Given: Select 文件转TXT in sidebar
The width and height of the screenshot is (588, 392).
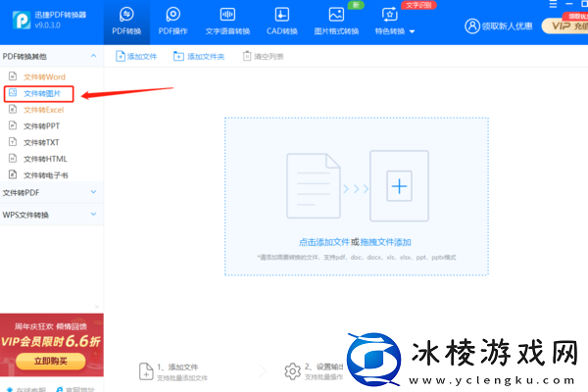Looking at the screenshot, I should pyautogui.click(x=41, y=142).
